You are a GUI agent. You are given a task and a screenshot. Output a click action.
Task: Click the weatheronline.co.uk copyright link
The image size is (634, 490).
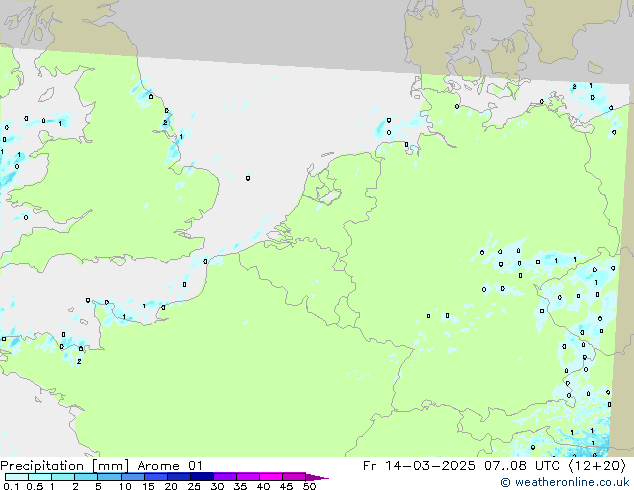click(565, 482)
